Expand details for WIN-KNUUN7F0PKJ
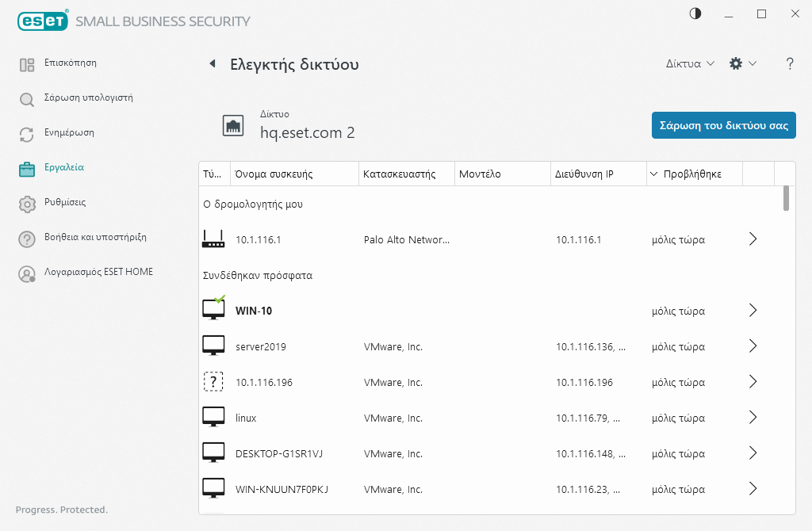This screenshot has height=531, width=812. (x=753, y=489)
